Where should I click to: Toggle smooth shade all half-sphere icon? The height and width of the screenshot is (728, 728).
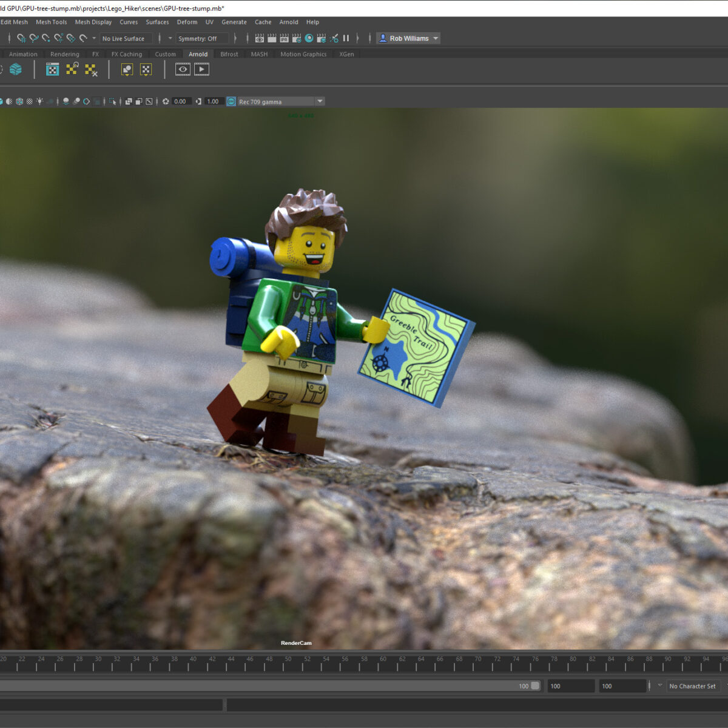[9, 101]
